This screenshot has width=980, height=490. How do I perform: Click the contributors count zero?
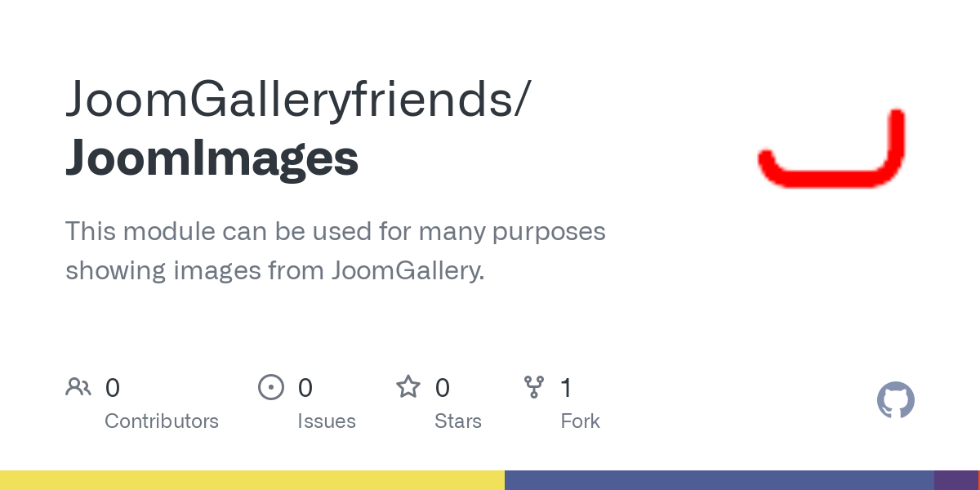pyautogui.click(x=113, y=387)
